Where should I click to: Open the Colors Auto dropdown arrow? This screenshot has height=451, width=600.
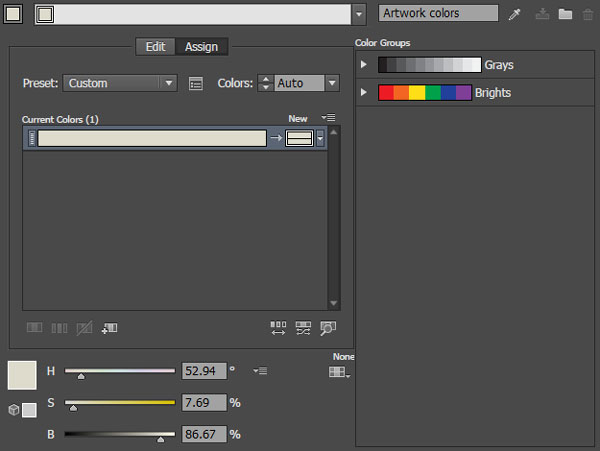pos(332,83)
